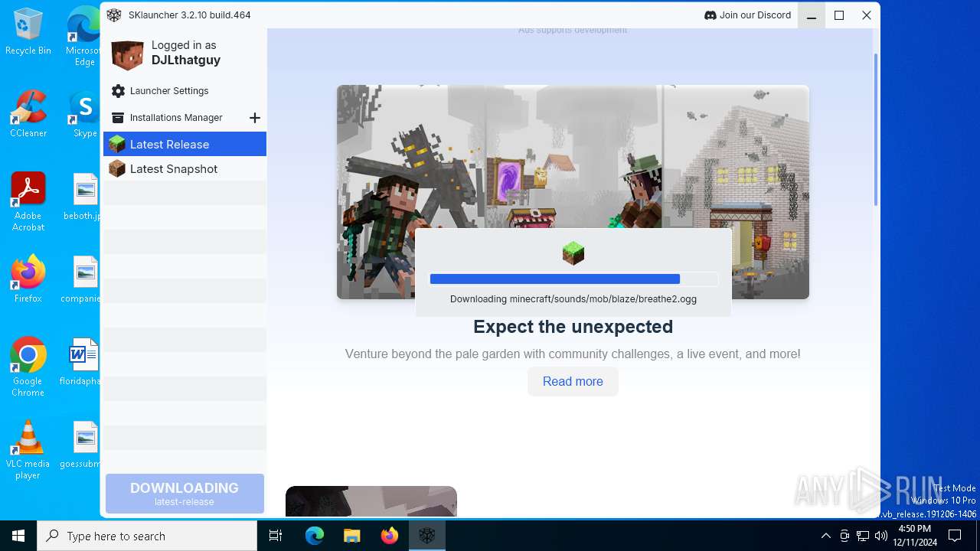The image size is (980, 551).
Task: Click the download progress bar
Action: (x=573, y=279)
